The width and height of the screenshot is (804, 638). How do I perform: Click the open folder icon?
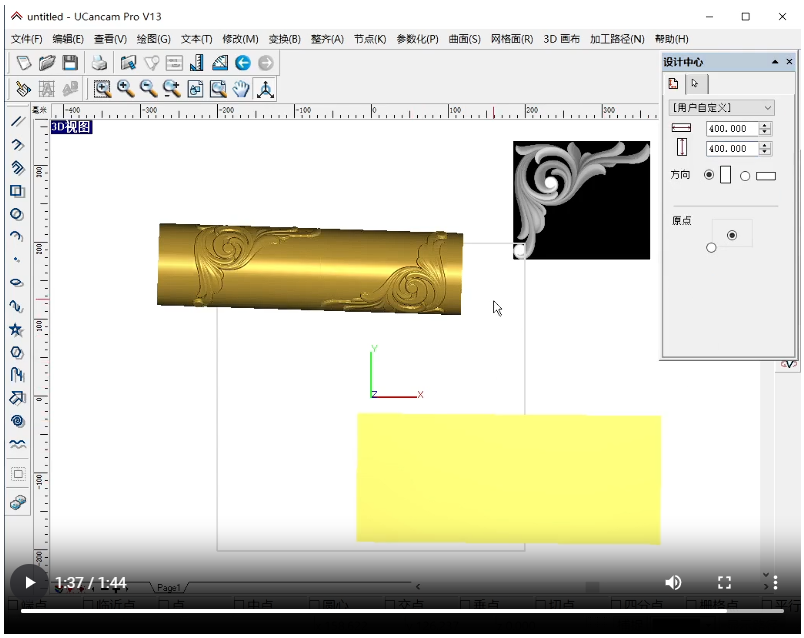coord(47,63)
